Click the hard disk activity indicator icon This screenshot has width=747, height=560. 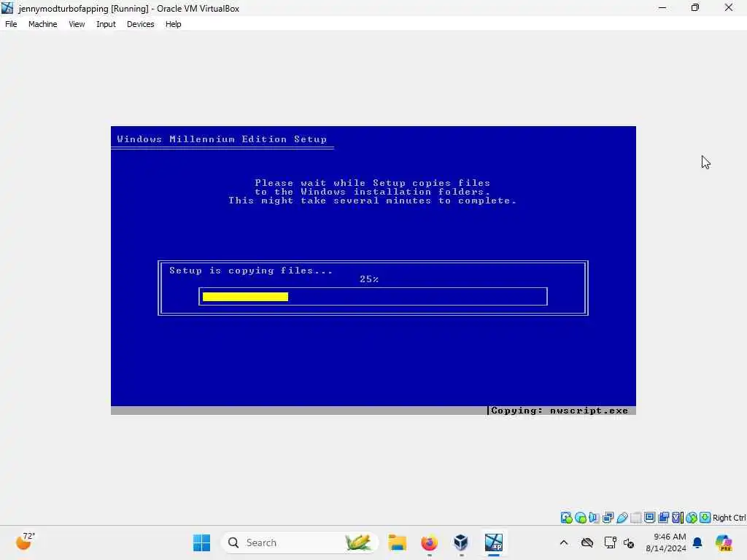(x=566, y=518)
